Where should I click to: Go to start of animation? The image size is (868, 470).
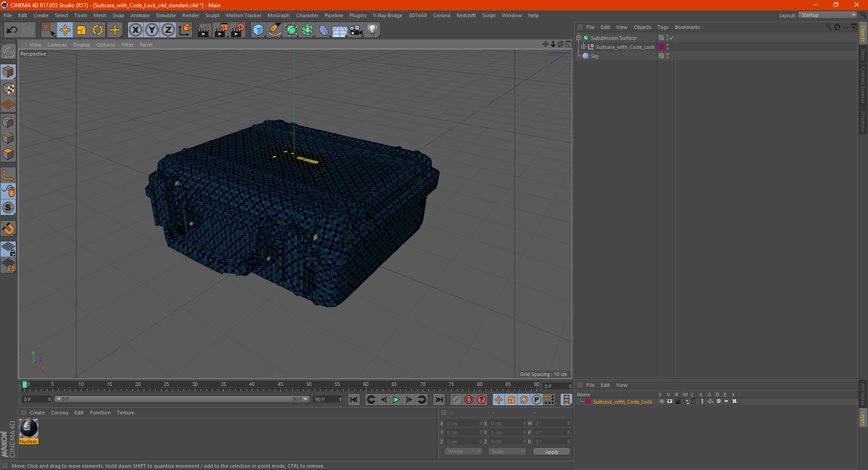(354, 399)
